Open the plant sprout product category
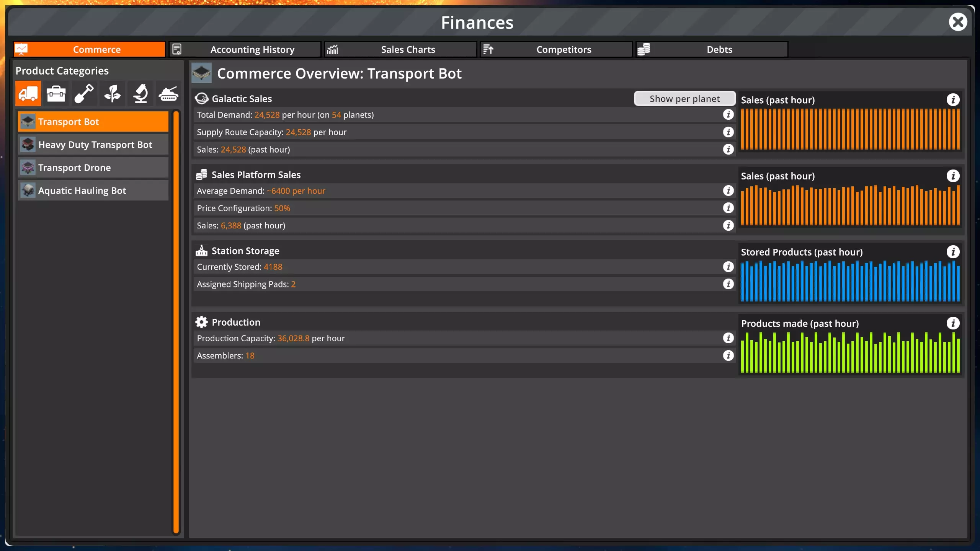 pyautogui.click(x=112, y=93)
